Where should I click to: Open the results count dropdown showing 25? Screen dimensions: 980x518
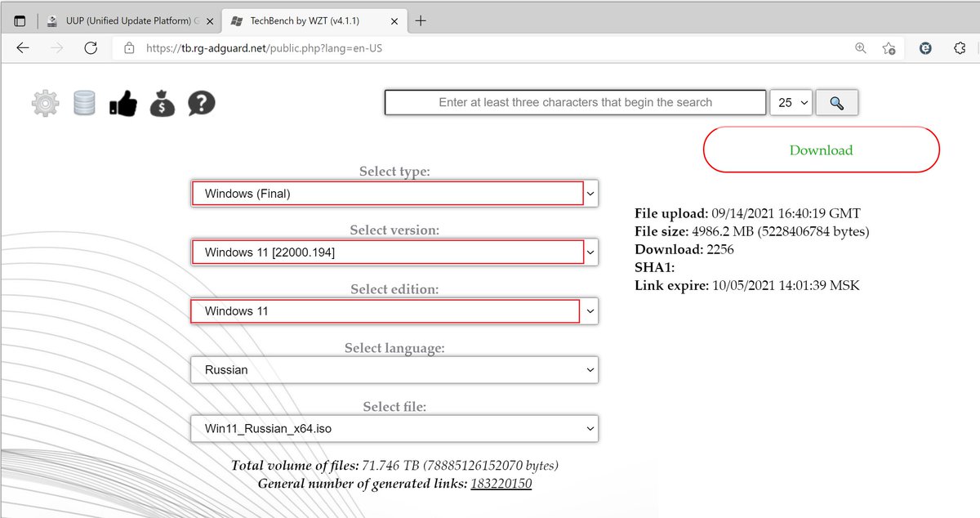[791, 102]
